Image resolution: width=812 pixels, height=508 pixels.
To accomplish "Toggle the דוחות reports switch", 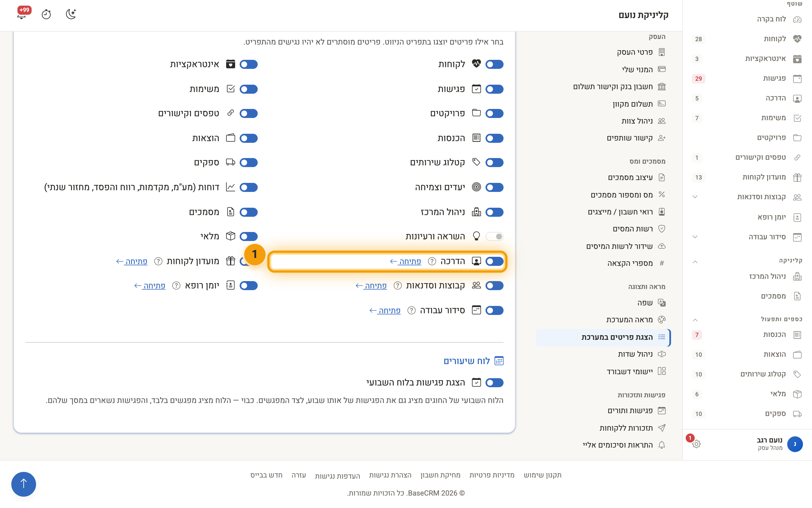I will click(x=248, y=187).
